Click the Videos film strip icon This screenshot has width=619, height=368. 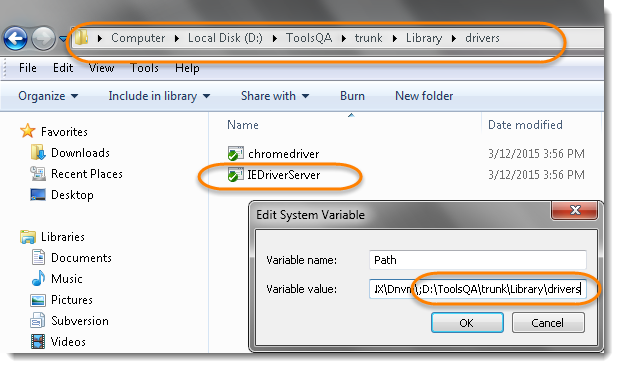pos(38,342)
